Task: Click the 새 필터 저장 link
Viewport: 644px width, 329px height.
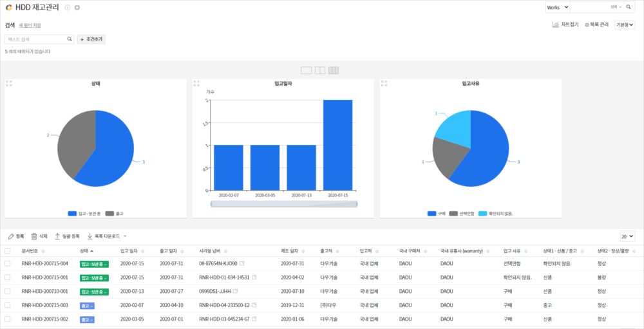Action: point(30,25)
